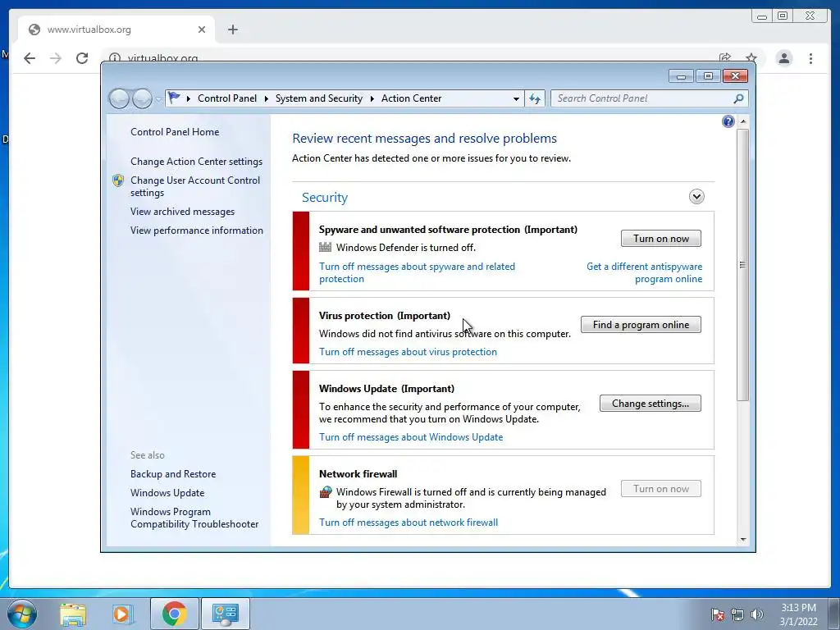Click Control Panel in the breadcrumb
The height and width of the screenshot is (630, 840).
(x=227, y=98)
